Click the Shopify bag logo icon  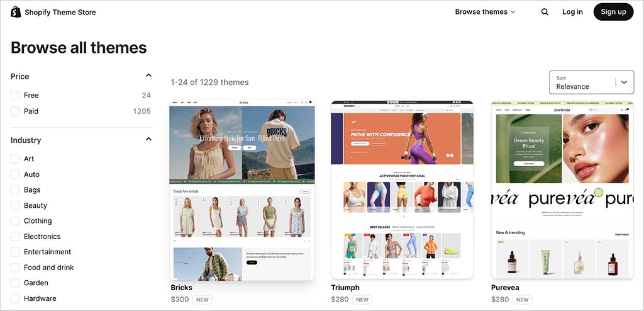tap(16, 12)
